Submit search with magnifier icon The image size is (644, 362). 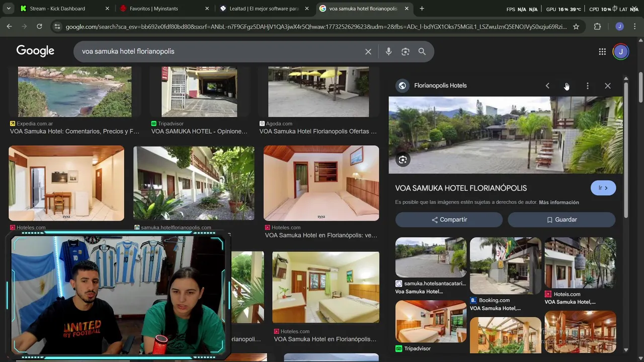point(422,51)
